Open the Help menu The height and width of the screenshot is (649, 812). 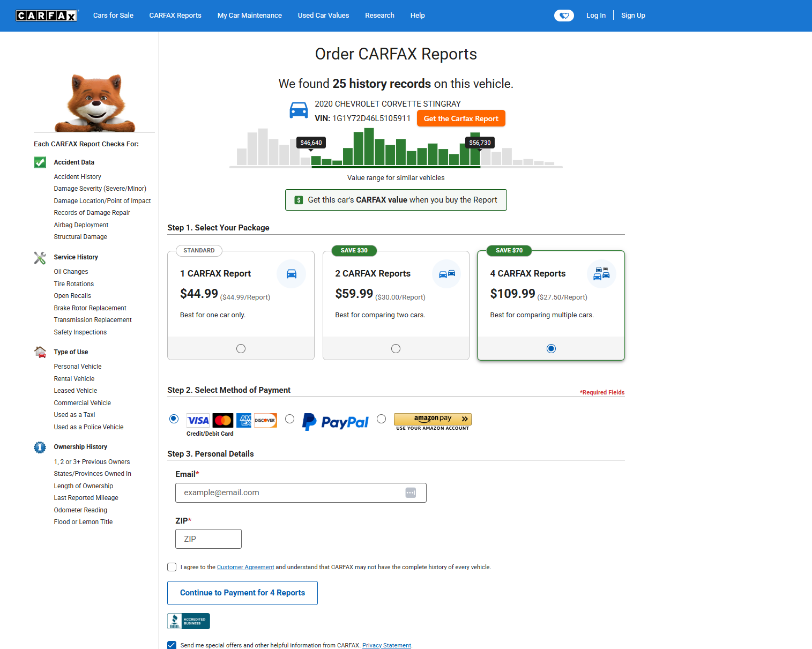[418, 16]
